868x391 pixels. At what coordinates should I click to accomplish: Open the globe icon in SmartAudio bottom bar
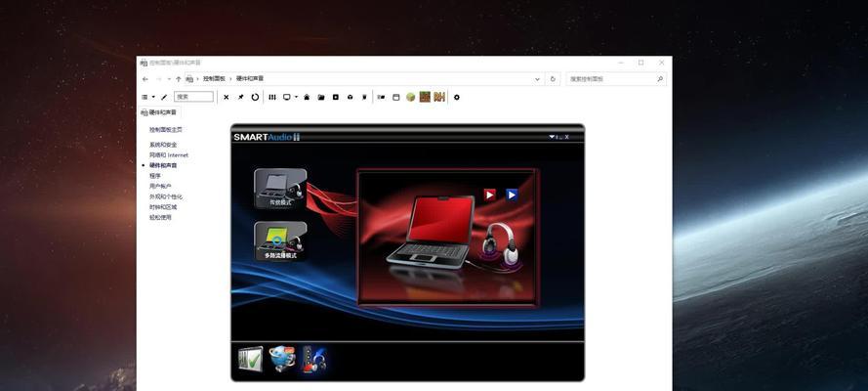pyautogui.click(x=282, y=360)
